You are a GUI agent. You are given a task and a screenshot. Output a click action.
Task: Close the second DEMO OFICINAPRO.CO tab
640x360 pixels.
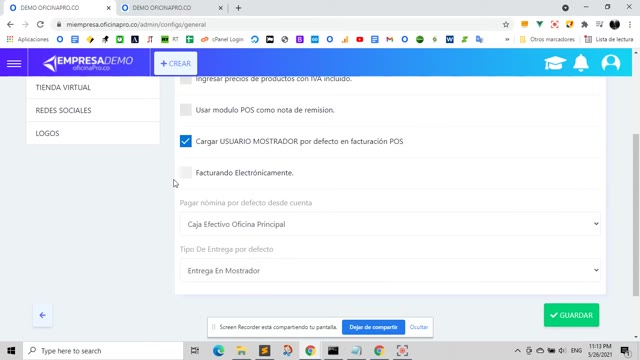(220, 8)
